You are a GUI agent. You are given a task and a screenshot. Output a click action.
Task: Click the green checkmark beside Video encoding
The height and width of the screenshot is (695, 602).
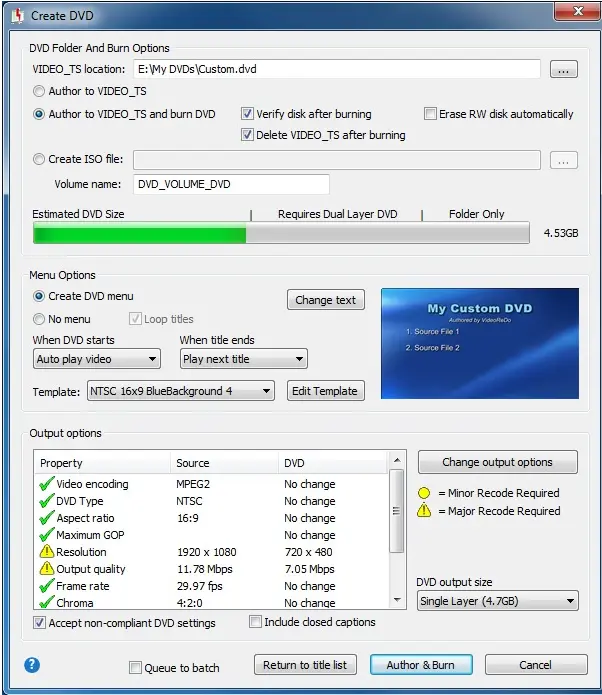coord(45,484)
